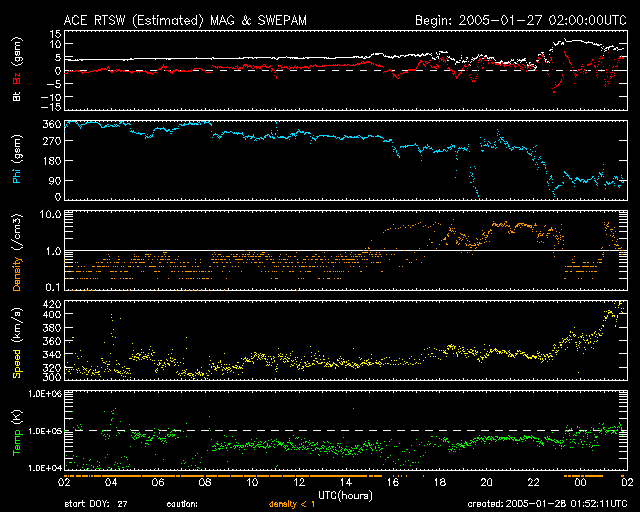Image resolution: width=640 pixels, height=512 pixels.
Task: Click the '320' value on Speed axis
Action: (x=52, y=367)
